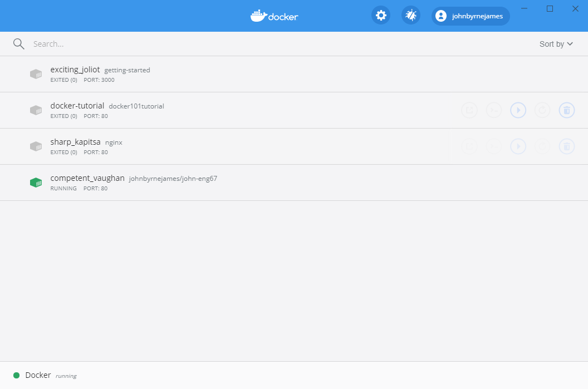
Task: Open the johnbyrnejames account menu
Action: point(471,16)
